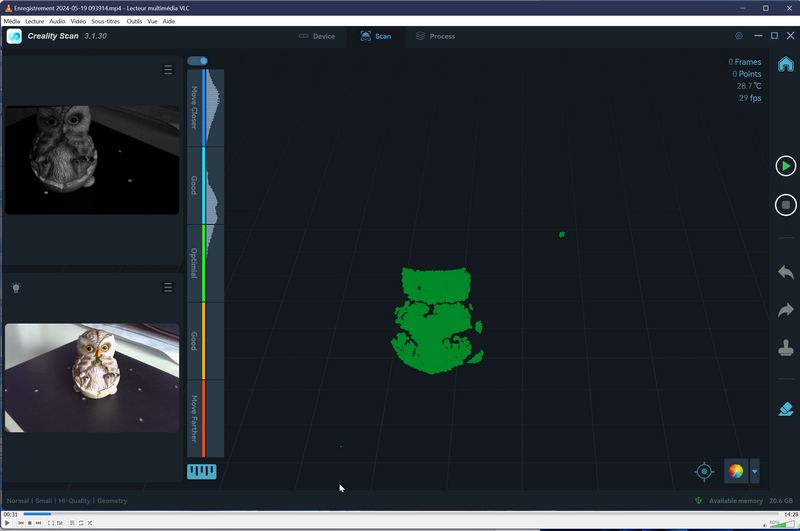Switch to the Scan tab
The image size is (800, 531).
click(376, 36)
